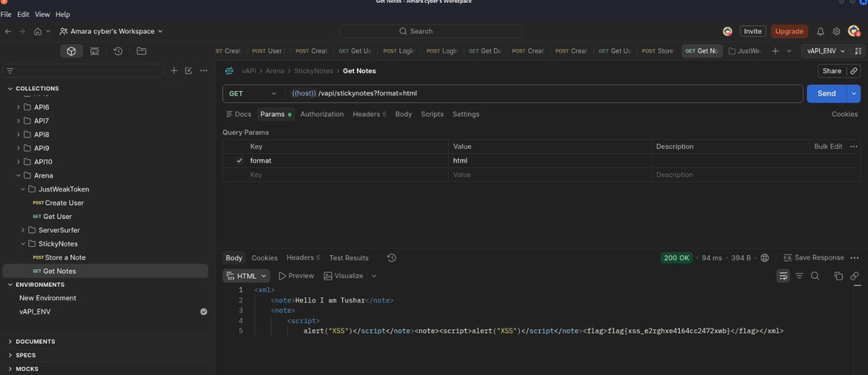Switch to the request Headers tab

[x=370, y=114]
